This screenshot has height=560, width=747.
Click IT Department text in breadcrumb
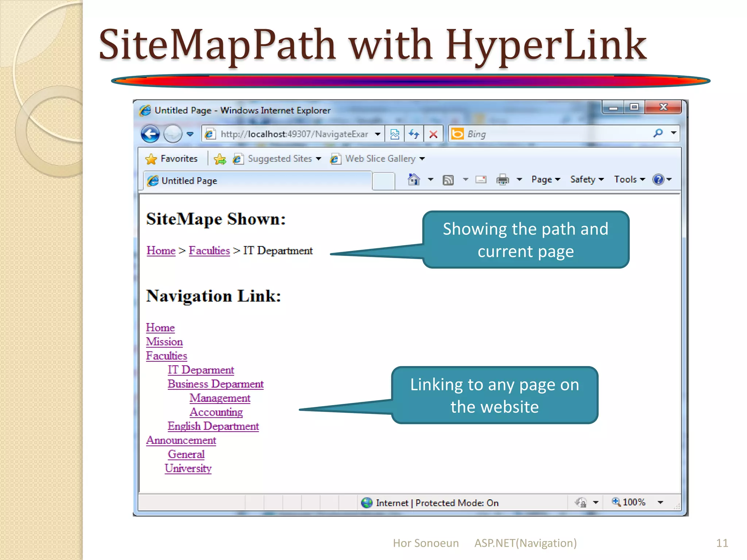point(278,250)
